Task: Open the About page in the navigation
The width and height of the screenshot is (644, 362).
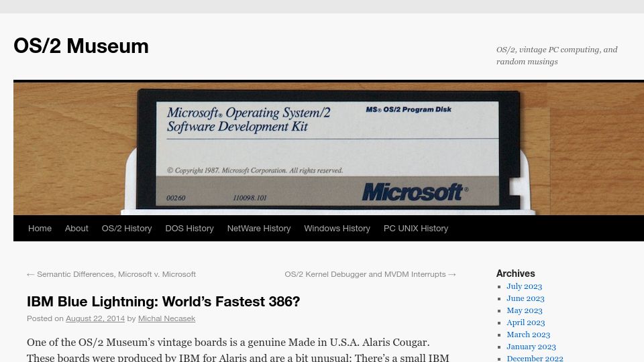Action: pos(76,228)
